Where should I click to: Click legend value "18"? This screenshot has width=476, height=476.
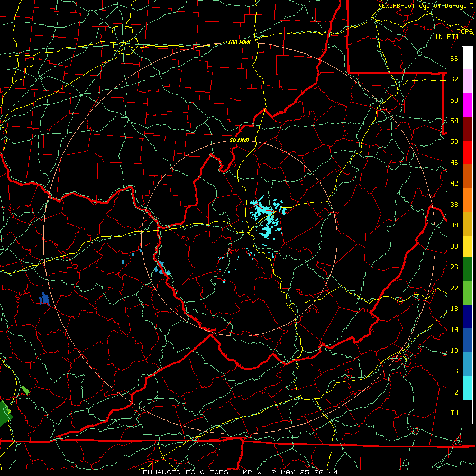click(454, 309)
